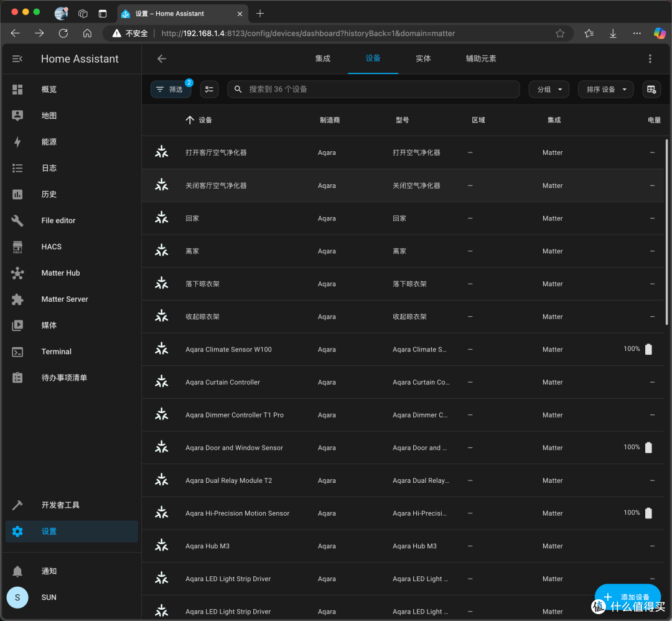Click the device list vertical scrollbar
The width and height of the screenshot is (672, 621).
pos(667,232)
